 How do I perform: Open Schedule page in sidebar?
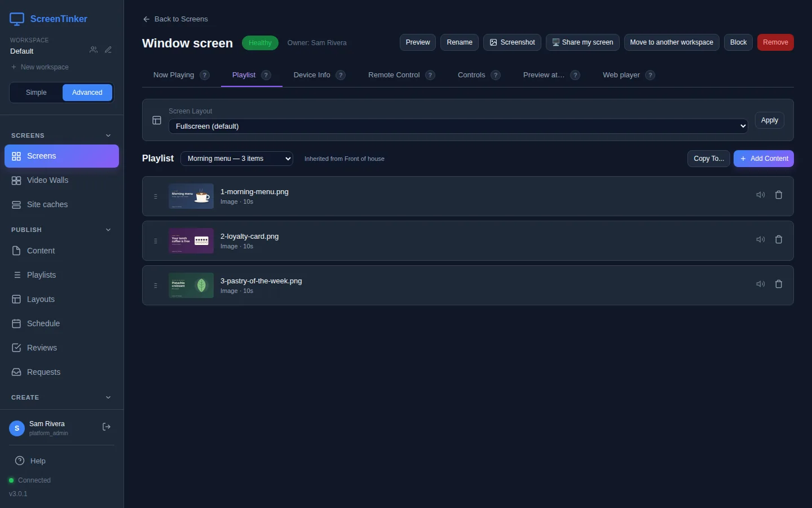pos(61,323)
